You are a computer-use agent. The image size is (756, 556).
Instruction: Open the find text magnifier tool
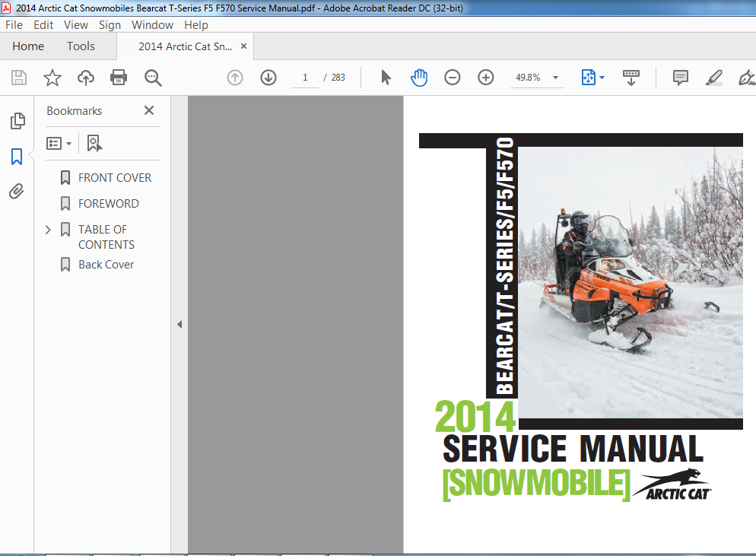(153, 78)
